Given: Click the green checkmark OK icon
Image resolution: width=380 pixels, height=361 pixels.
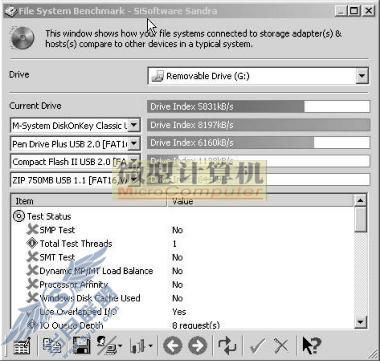Looking at the screenshot, I should 257,346.
